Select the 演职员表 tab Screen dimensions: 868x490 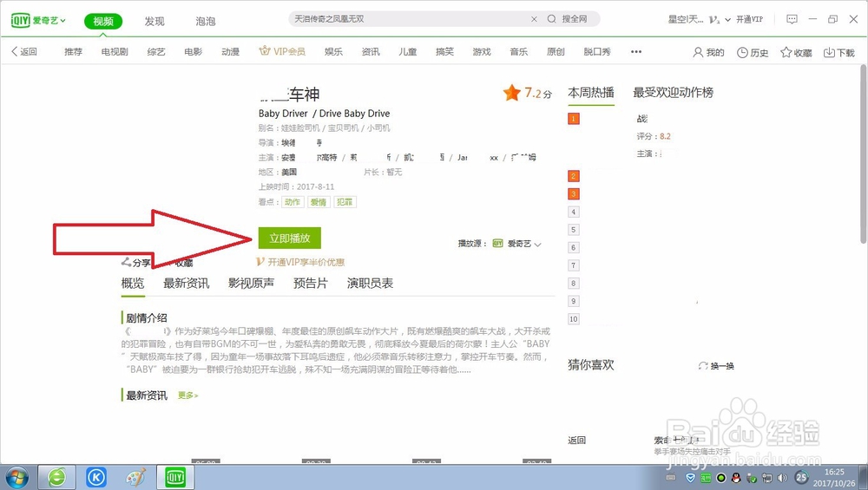pos(370,284)
